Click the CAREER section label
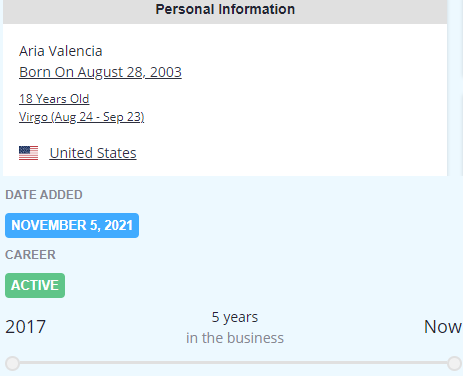463x376 pixels. (30, 255)
